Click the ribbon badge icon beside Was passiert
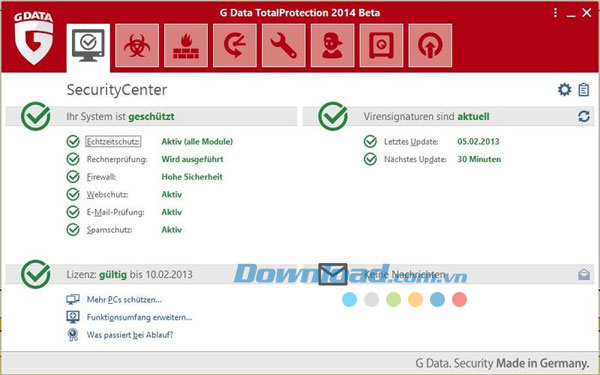This screenshot has width=600, height=375. [x=73, y=335]
